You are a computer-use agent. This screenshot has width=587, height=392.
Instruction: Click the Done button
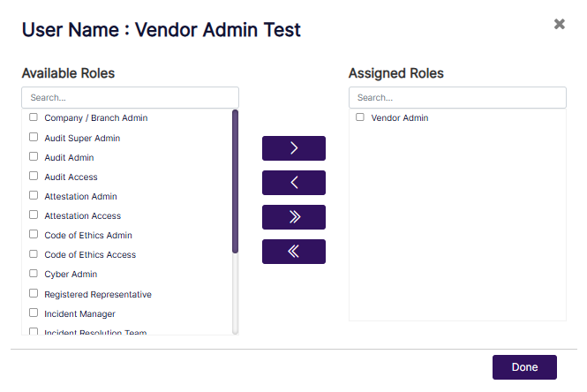pos(524,367)
